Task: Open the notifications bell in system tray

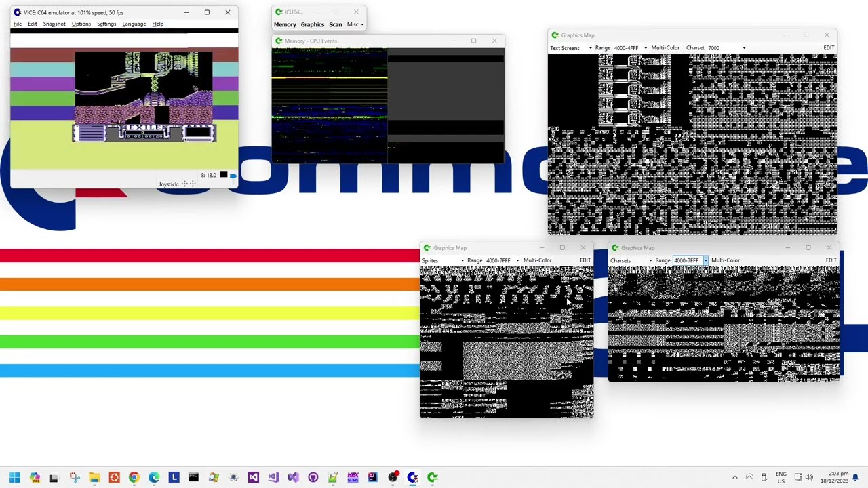Action: point(855,477)
